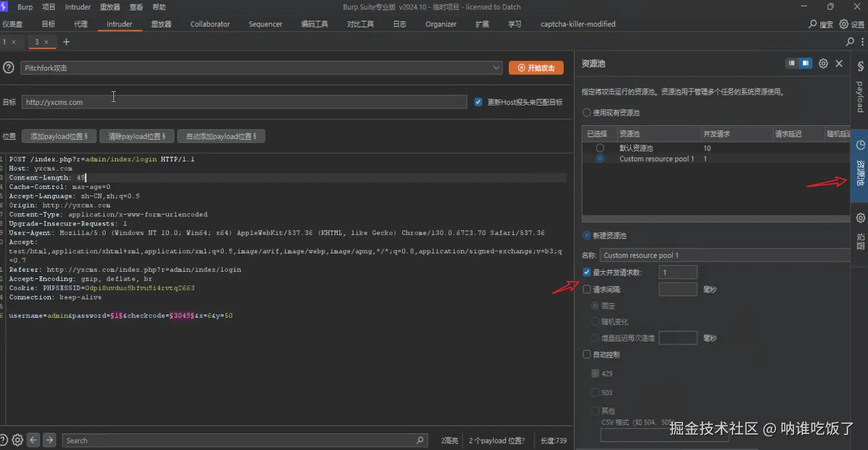Image resolution: width=868 pixels, height=450 pixels.
Task: Enable the 自动控制 checkbox
Action: pos(587,355)
